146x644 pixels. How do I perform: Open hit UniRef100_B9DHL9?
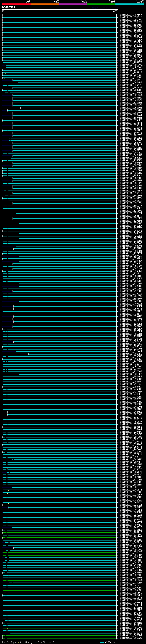[x=131, y=376]
